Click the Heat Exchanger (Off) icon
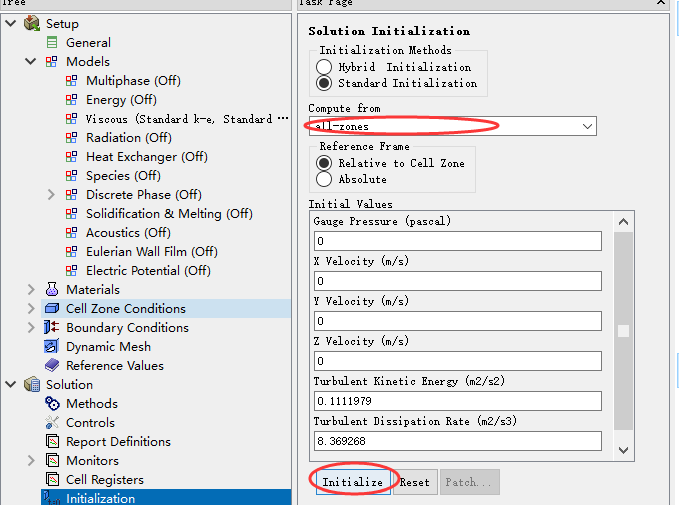The image size is (679, 505). click(71, 156)
